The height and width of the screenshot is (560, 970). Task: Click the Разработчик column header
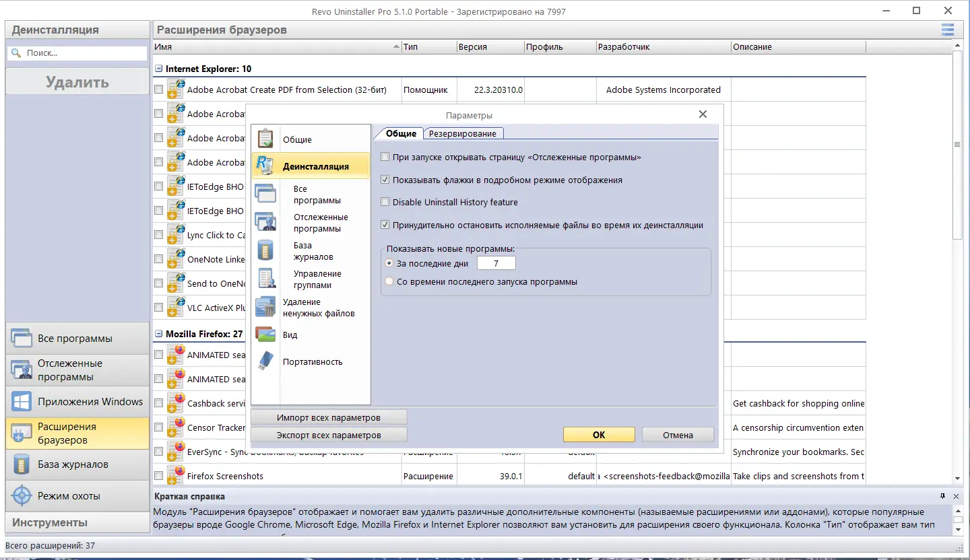coord(664,47)
